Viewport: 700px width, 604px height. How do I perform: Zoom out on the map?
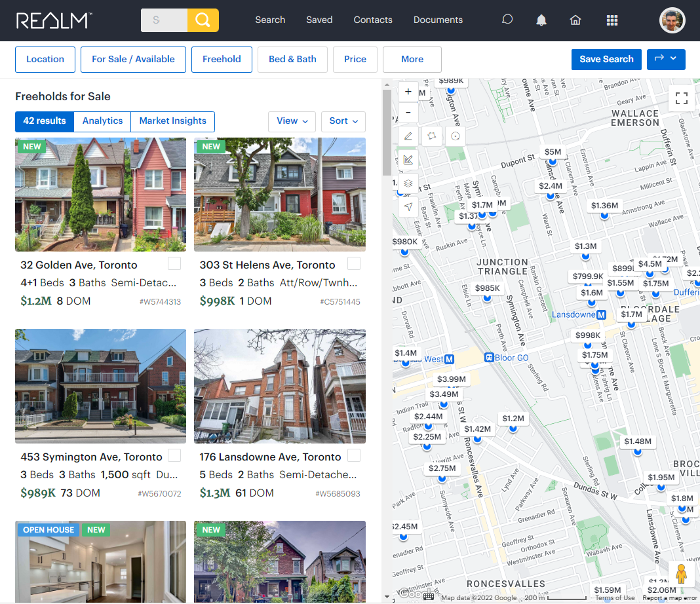(408, 112)
